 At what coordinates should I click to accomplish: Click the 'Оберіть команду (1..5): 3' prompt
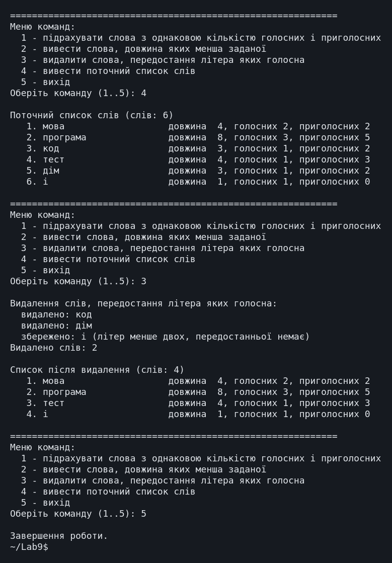79,281
